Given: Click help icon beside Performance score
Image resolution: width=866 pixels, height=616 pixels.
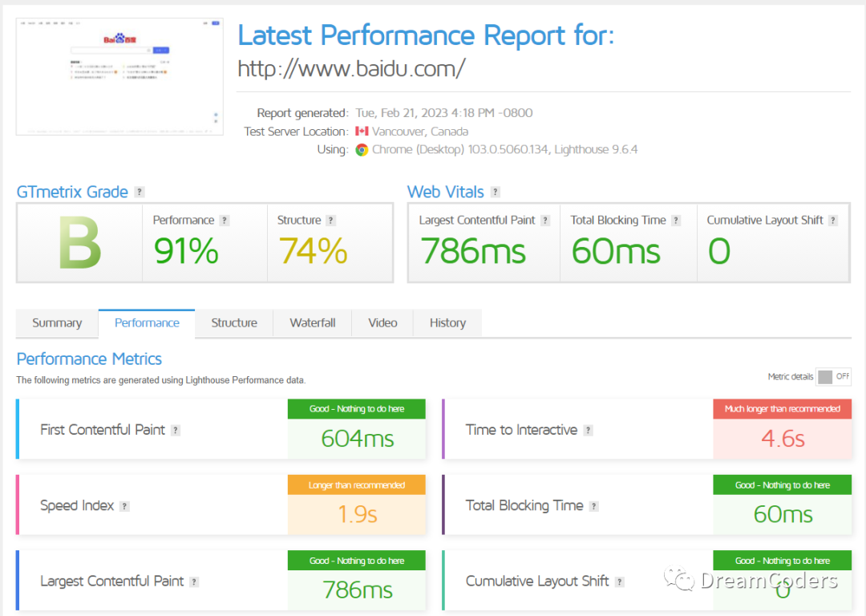Looking at the screenshot, I should [x=225, y=221].
